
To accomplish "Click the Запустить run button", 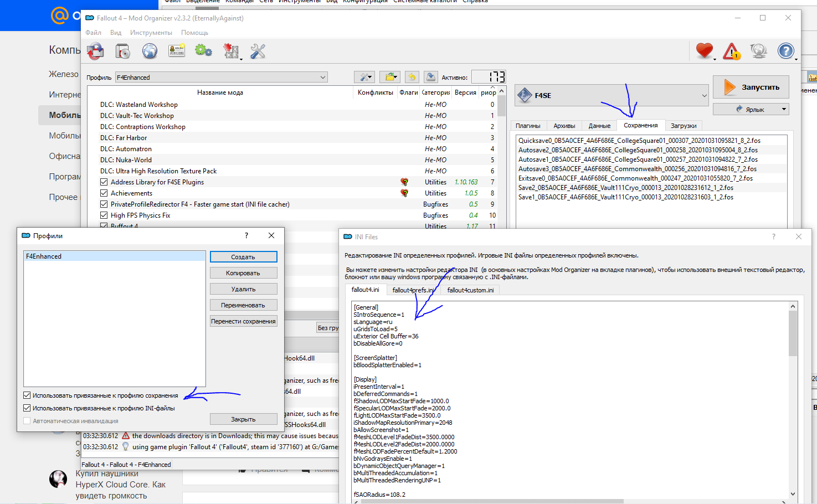I will point(751,87).
